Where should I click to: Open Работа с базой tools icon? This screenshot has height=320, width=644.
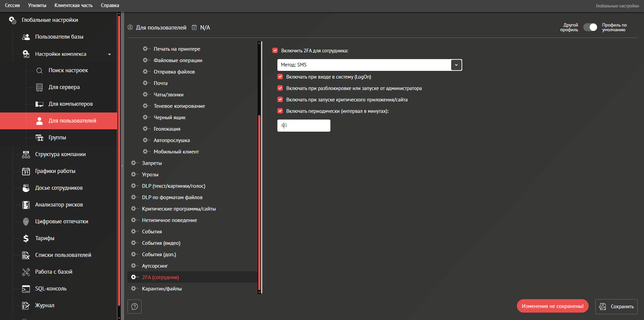[26, 272]
